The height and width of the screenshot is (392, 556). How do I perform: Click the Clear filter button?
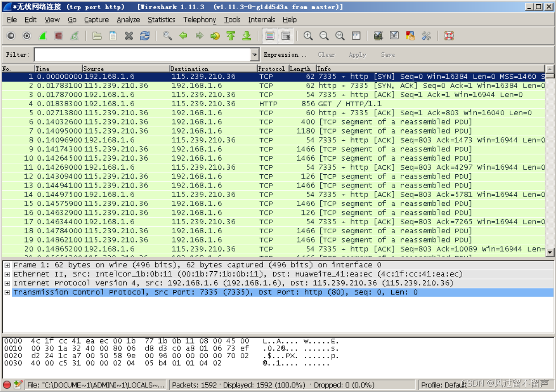pyautogui.click(x=327, y=55)
